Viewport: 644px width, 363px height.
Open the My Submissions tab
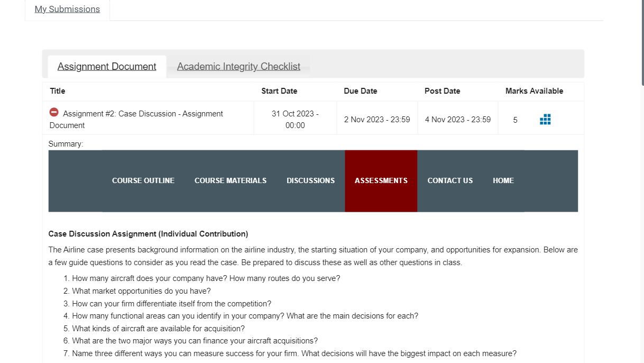point(67,9)
